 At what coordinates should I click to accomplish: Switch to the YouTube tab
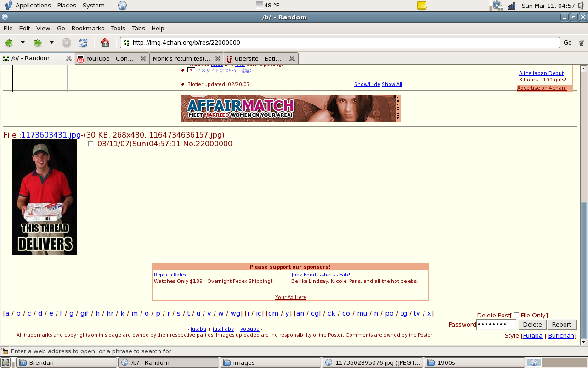112,58
